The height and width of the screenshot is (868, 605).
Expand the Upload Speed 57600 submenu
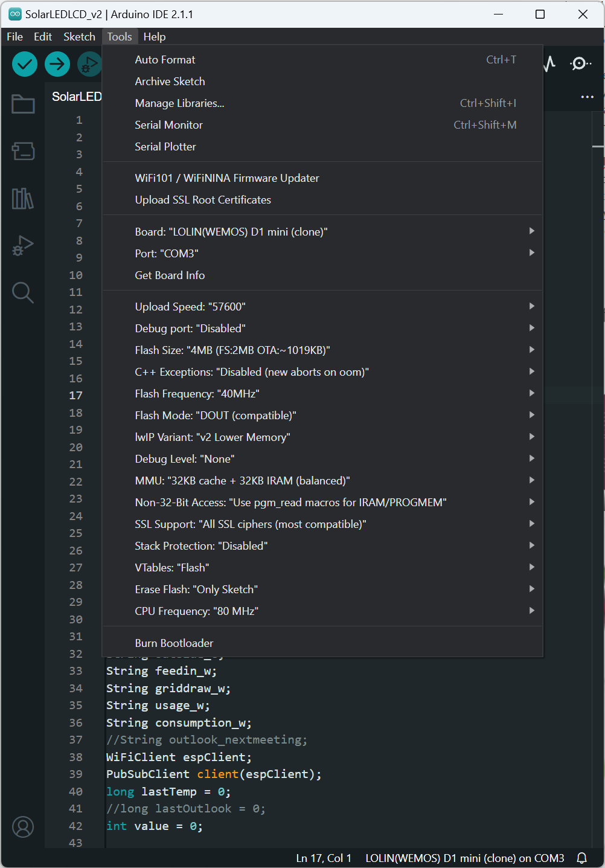tap(322, 306)
